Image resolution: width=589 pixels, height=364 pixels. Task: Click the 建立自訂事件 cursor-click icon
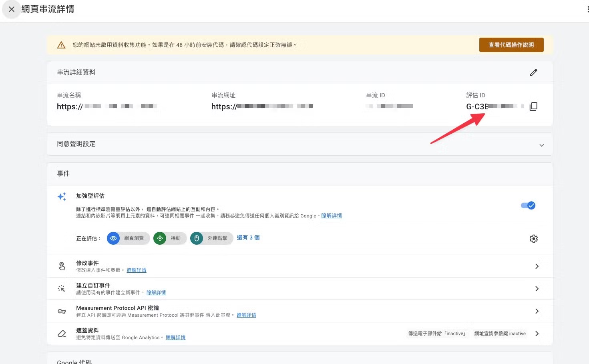pyautogui.click(x=62, y=289)
